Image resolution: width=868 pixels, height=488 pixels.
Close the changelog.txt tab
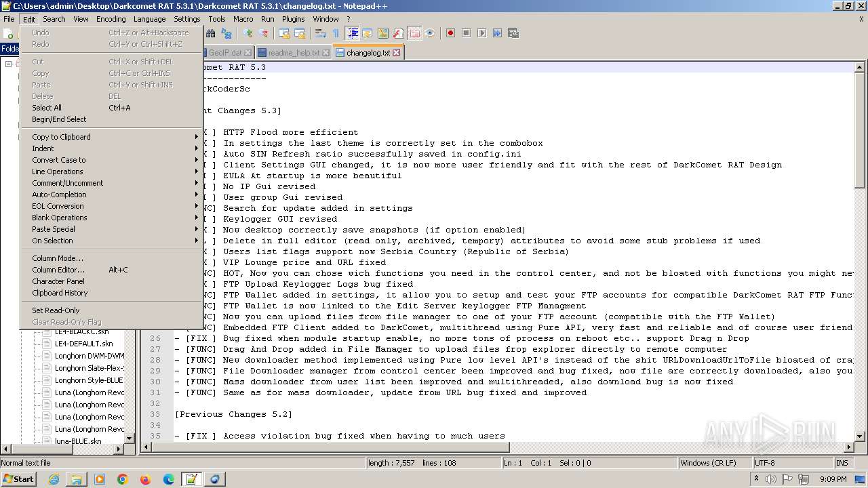point(397,52)
